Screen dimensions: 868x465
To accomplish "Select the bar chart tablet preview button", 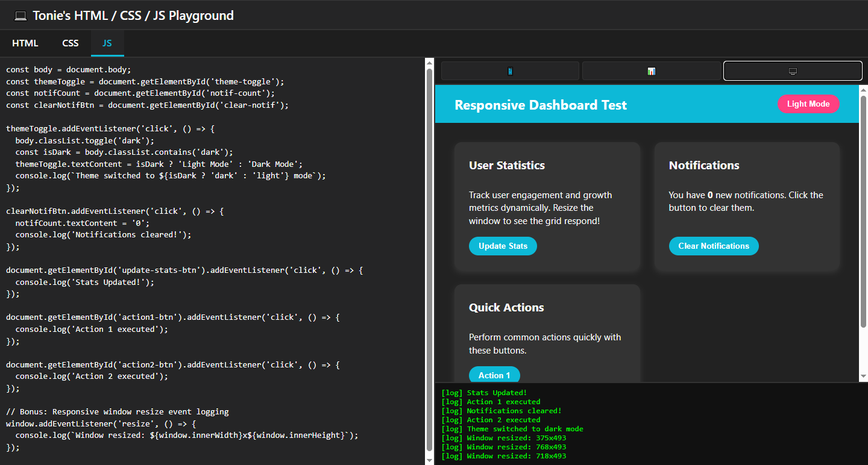I will [x=651, y=71].
